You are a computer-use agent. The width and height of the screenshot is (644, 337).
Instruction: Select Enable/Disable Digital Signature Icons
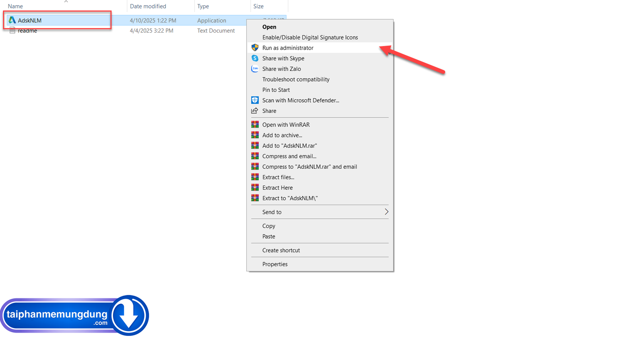(x=320, y=37)
